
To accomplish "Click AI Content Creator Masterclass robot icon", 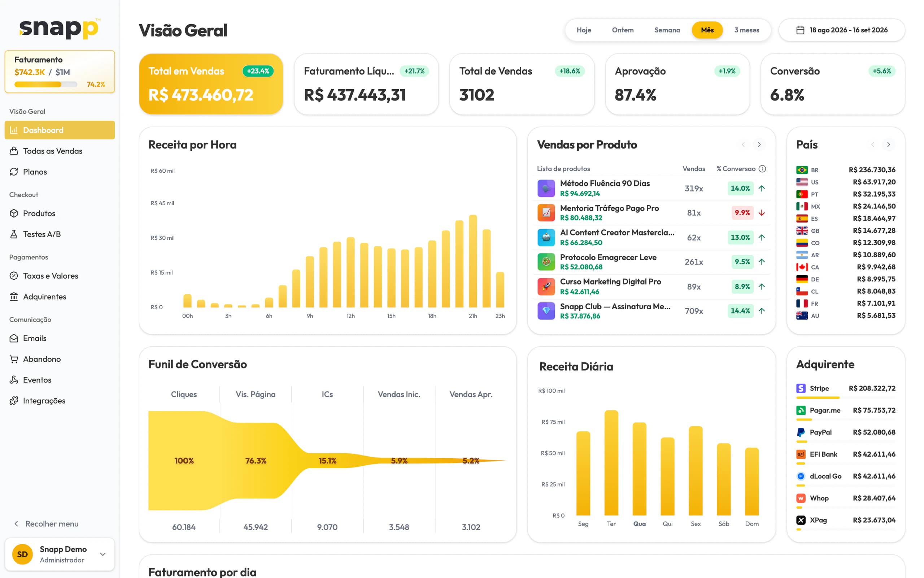I will click(546, 237).
